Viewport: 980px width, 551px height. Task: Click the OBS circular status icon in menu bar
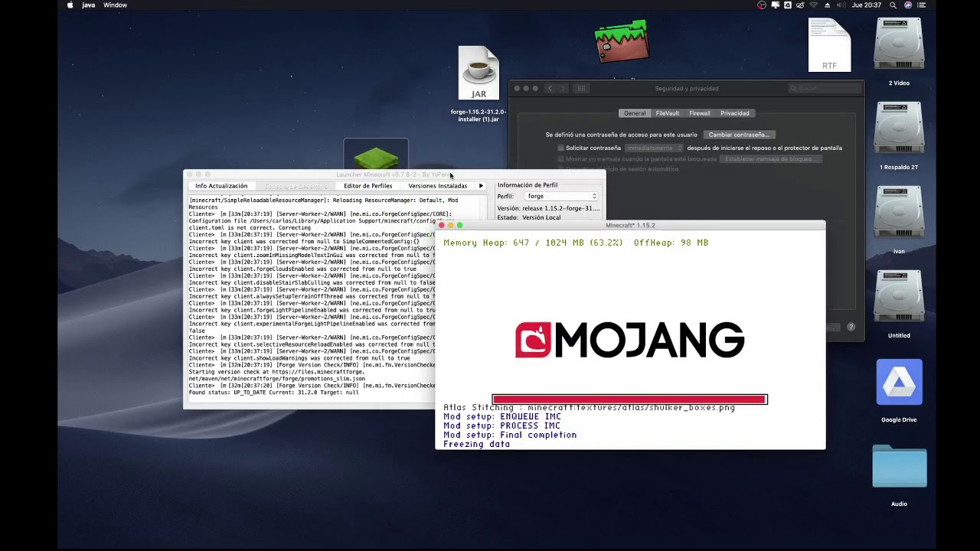(761, 5)
